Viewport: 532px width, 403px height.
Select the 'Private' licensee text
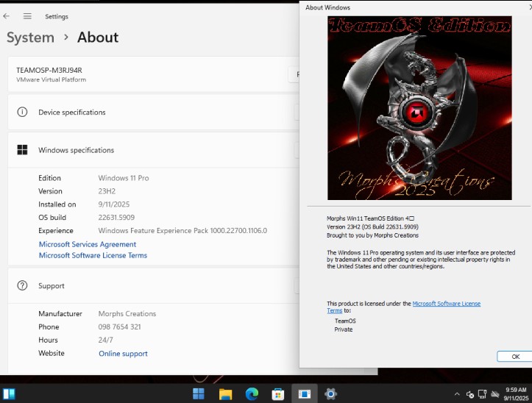[x=344, y=329]
